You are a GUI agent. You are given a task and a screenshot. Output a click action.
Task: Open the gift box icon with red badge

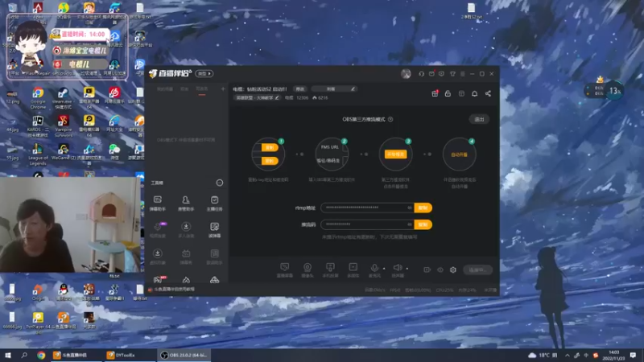coord(435,93)
